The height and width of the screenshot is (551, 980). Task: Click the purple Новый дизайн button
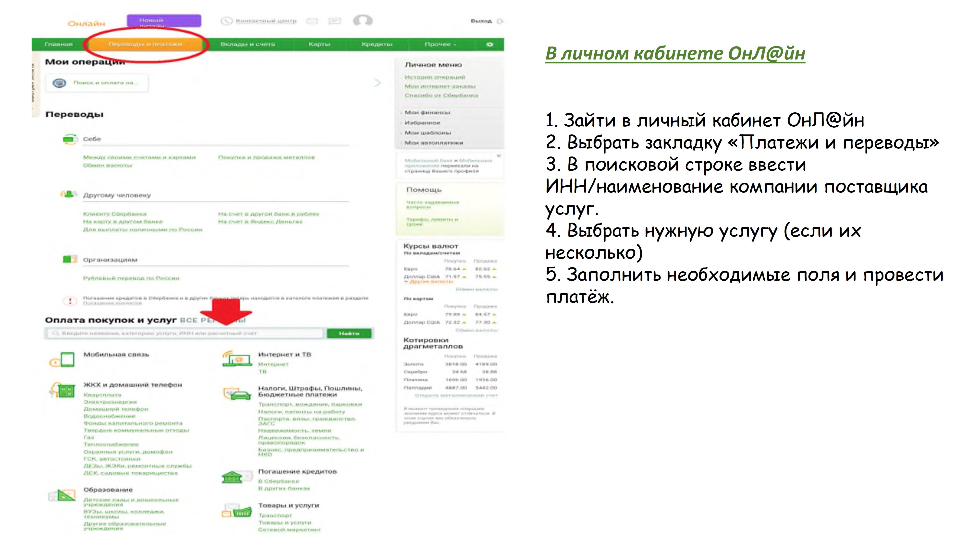[164, 21]
